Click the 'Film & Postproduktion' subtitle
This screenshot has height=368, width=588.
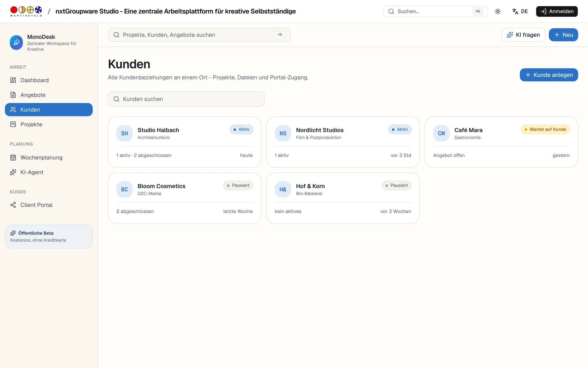318,138
